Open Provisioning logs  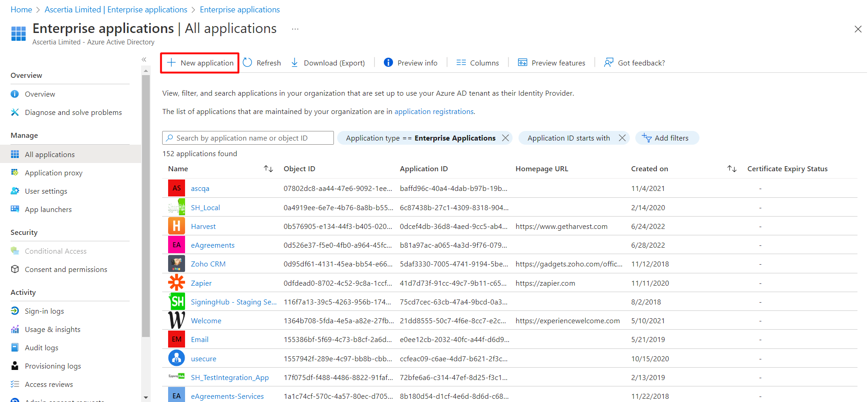pyautogui.click(x=53, y=366)
